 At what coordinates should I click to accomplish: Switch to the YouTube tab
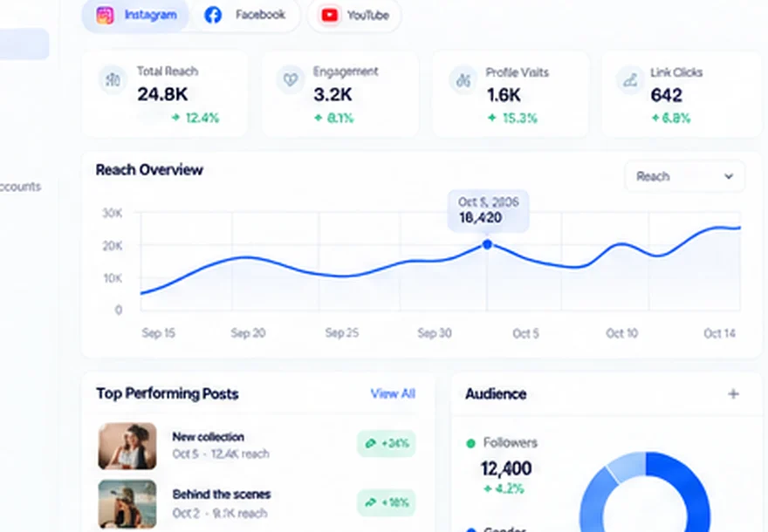tap(354, 16)
